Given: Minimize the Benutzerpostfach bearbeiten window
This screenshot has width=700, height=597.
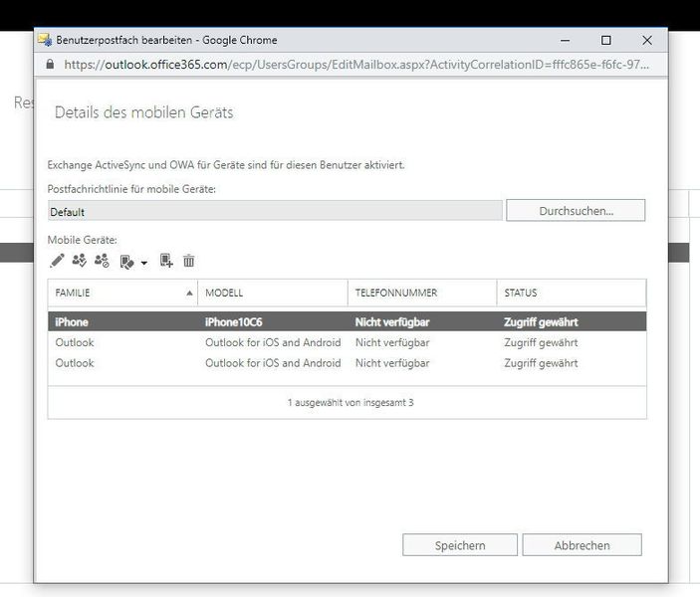Looking at the screenshot, I should [566, 40].
